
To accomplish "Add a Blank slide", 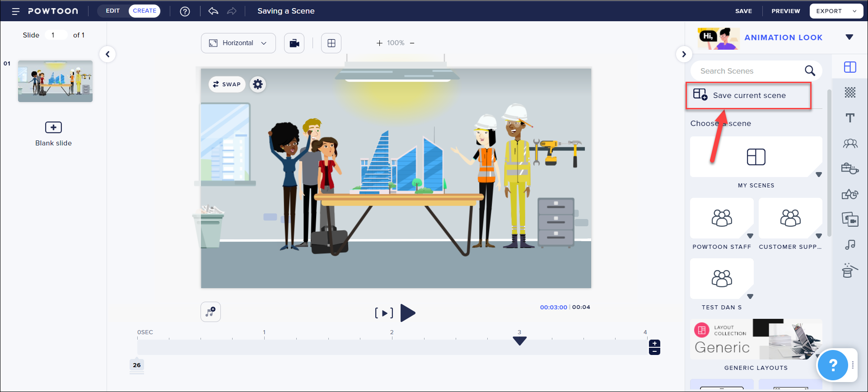I will [x=53, y=134].
